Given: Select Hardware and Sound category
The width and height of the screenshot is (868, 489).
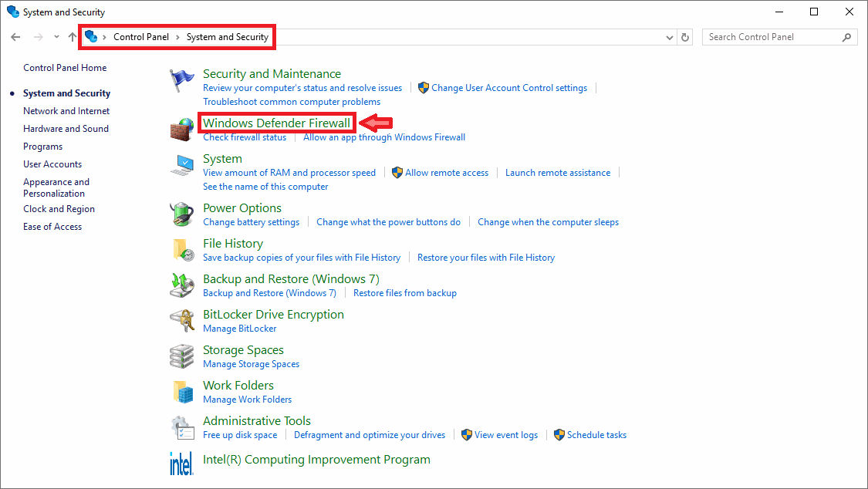Looking at the screenshot, I should 66,129.
